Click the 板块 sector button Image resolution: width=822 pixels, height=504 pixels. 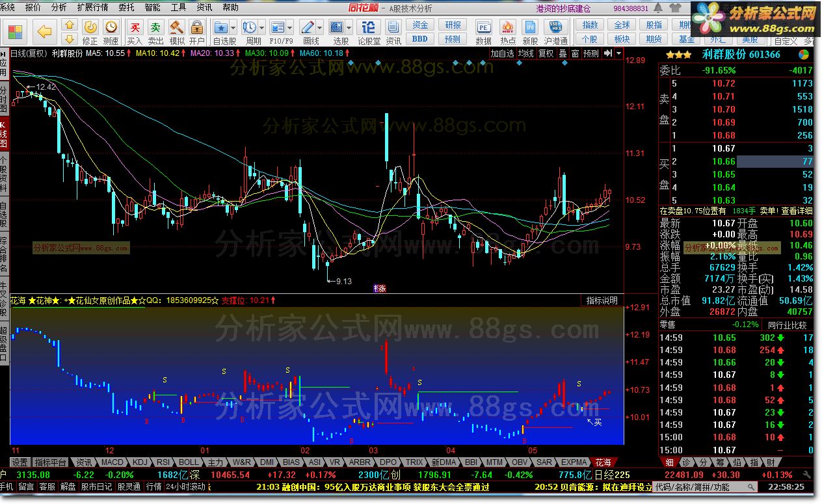[x=622, y=38]
